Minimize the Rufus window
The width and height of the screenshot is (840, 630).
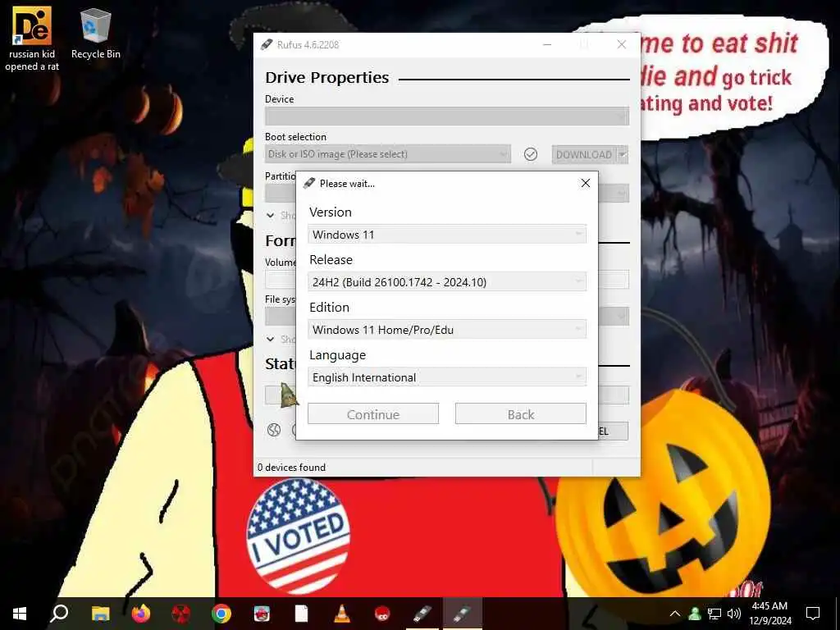pos(547,44)
